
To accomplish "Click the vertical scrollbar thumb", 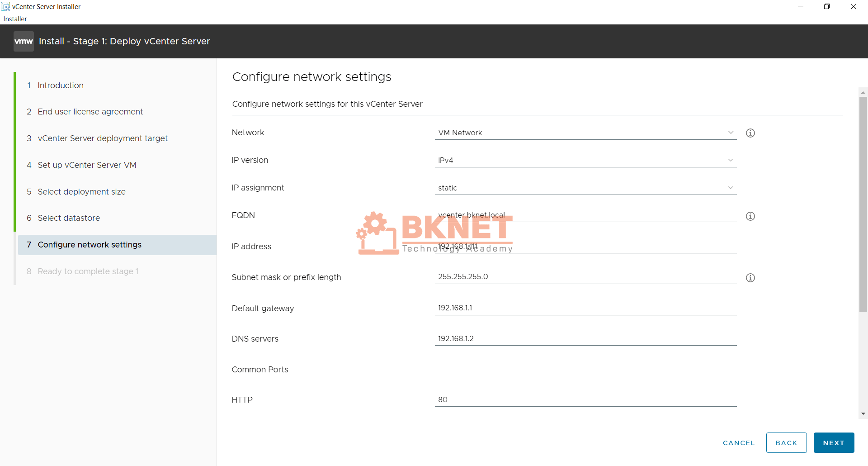I will [x=863, y=204].
